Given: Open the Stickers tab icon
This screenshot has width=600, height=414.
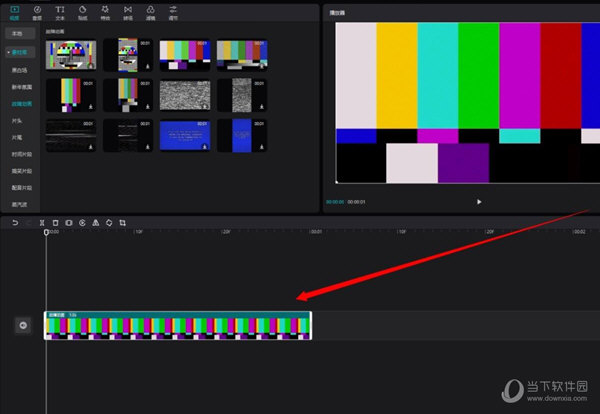Looking at the screenshot, I should coord(83,12).
